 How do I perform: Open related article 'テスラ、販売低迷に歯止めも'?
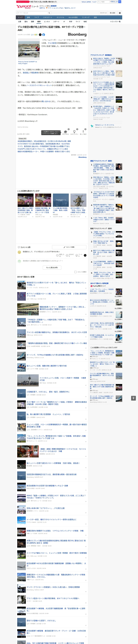(x=44, y=146)
